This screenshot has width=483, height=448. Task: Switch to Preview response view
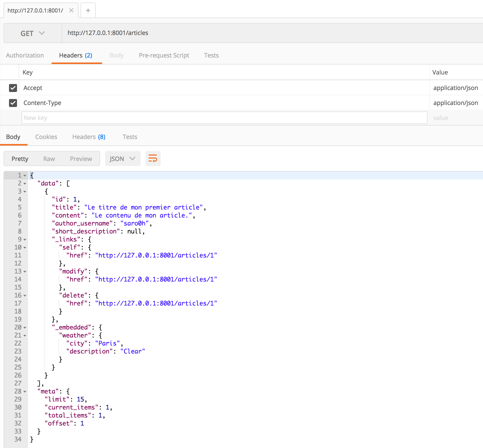[81, 159]
